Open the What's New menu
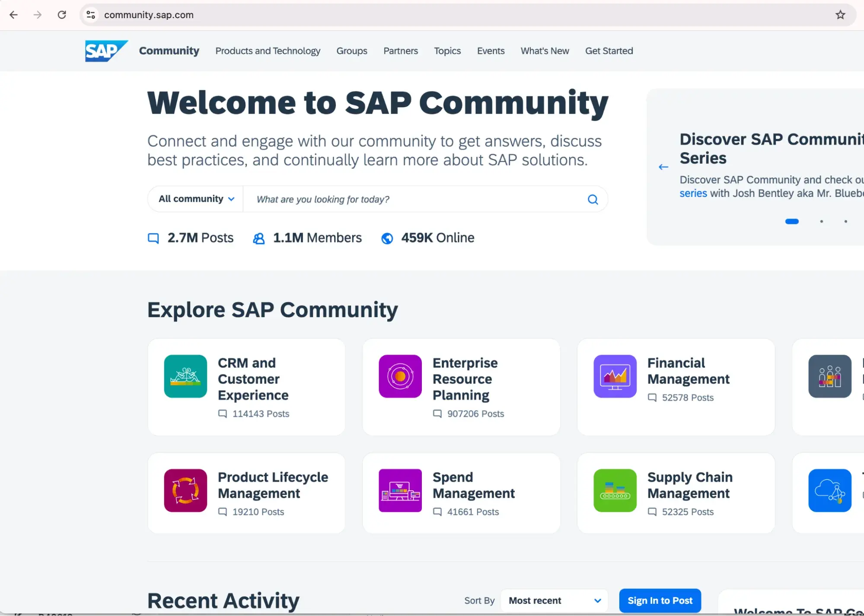864x616 pixels. click(545, 51)
